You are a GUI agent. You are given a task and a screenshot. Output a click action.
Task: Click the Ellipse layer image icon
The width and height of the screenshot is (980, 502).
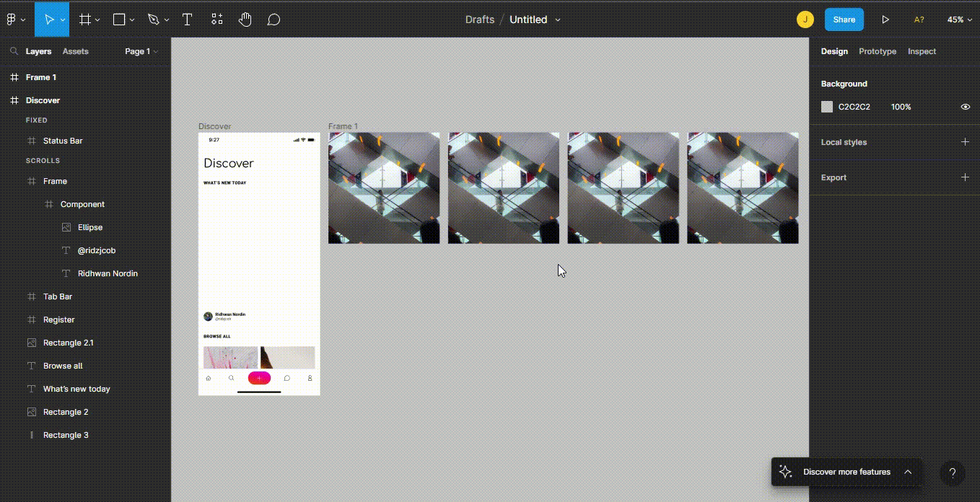[x=66, y=227]
